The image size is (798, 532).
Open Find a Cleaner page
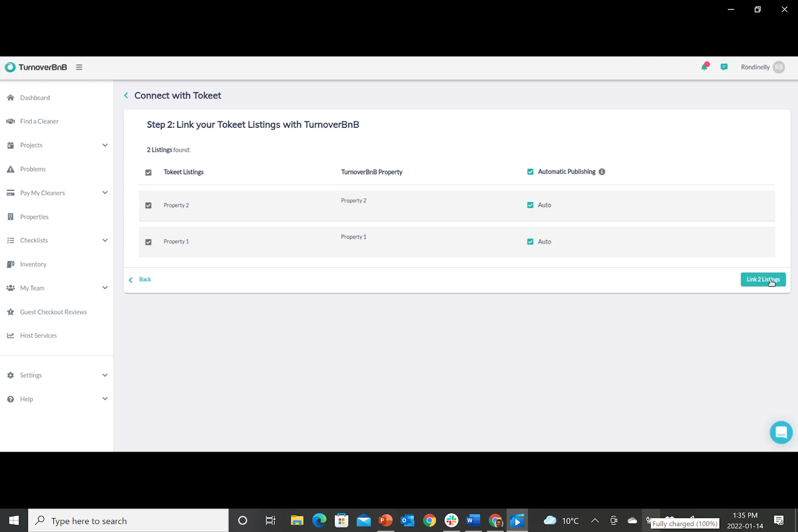(x=39, y=121)
